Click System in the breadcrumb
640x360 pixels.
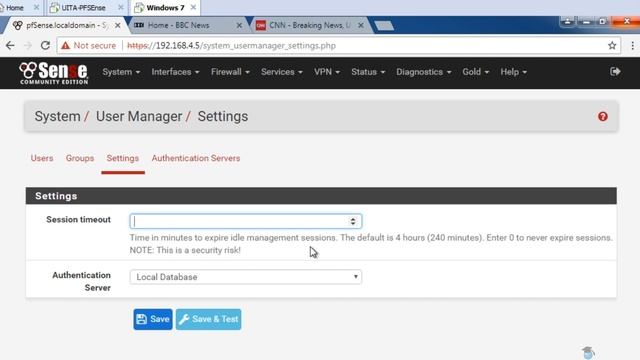[x=57, y=117]
